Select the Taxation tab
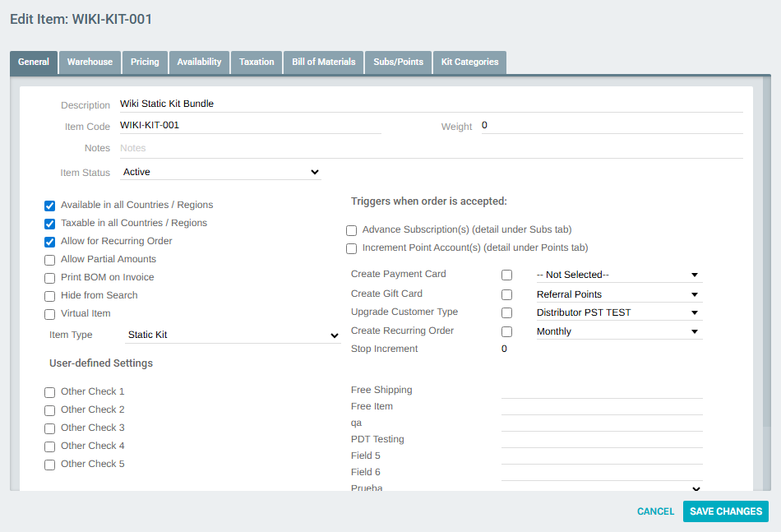The image size is (781, 532). coord(256,62)
